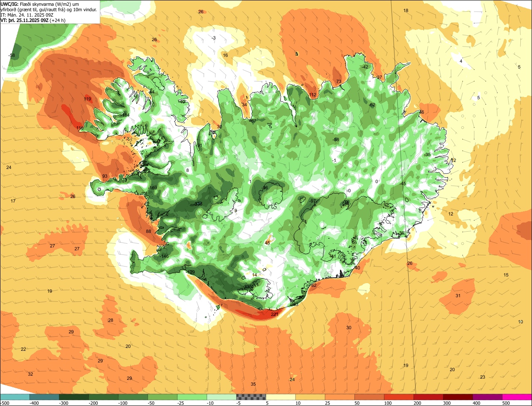Click the ocean value 22 in the southwest

point(23,349)
